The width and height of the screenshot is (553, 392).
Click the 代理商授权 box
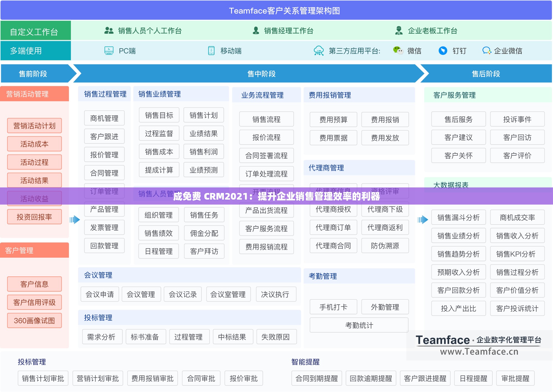(334, 209)
